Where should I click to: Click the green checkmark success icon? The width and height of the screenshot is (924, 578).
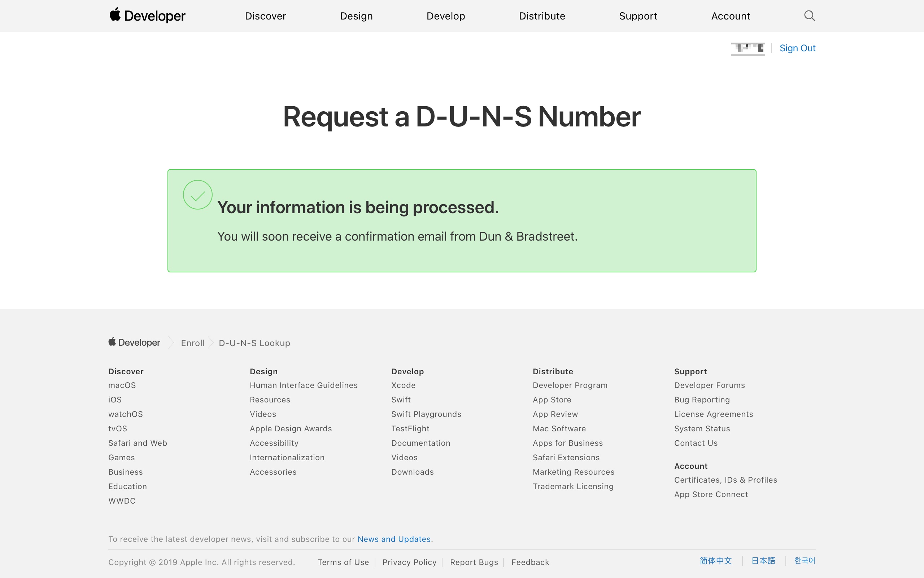(x=197, y=195)
